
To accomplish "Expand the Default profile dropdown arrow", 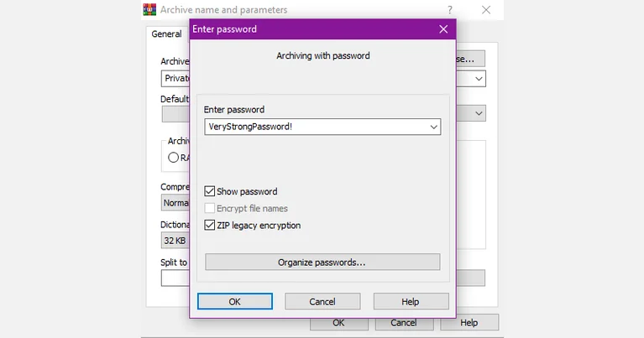I will (479, 113).
